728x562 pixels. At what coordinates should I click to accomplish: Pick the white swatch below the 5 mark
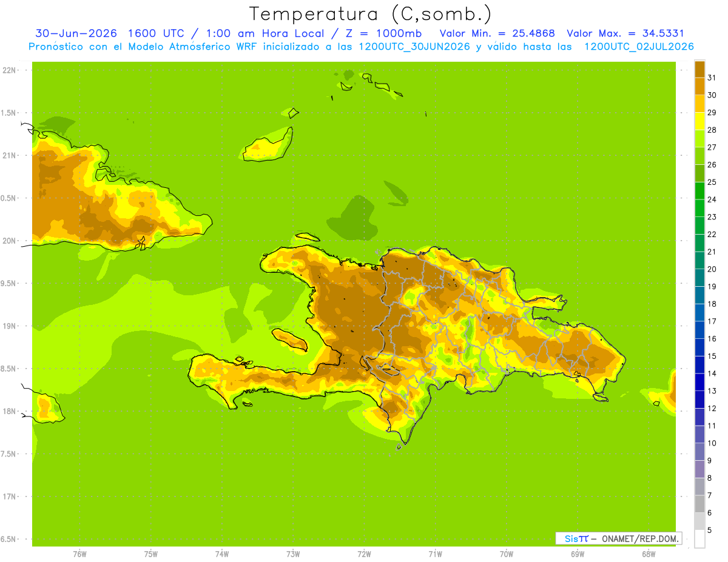(699, 539)
